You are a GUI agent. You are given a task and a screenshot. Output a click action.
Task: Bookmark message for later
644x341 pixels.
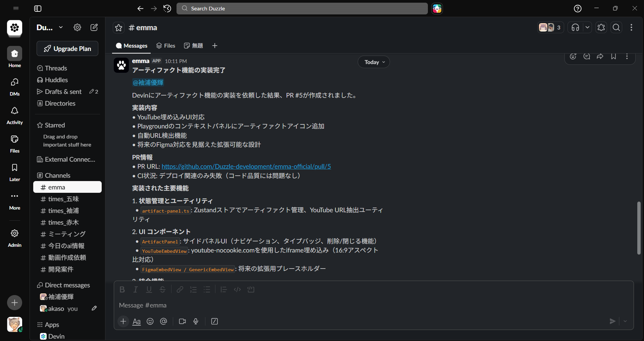pyautogui.click(x=613, y=56)
